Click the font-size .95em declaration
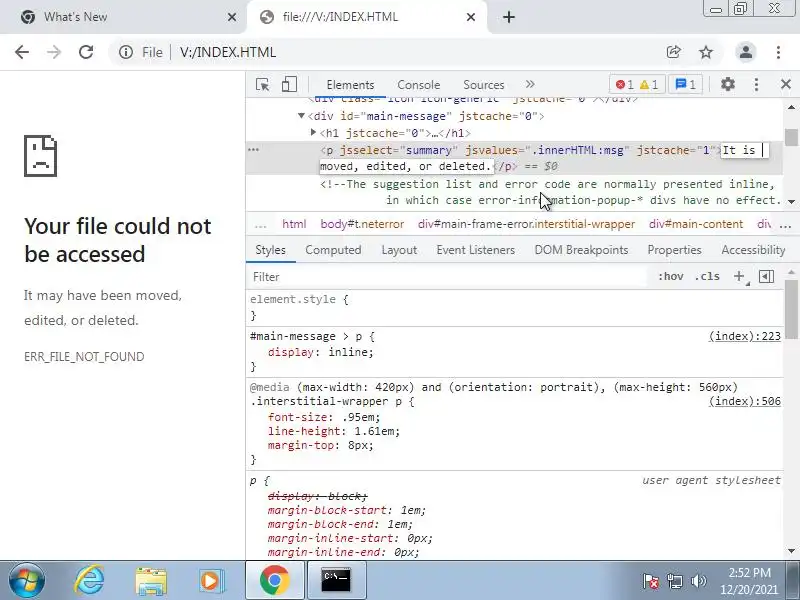The width and height of the screenshot is (800, 600). [x=324, y=417]
